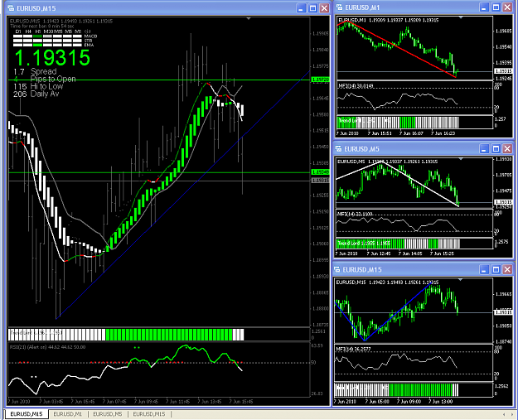
Task: Close the small EURUSD,M15 window under M5
Action: coord(508,269)
